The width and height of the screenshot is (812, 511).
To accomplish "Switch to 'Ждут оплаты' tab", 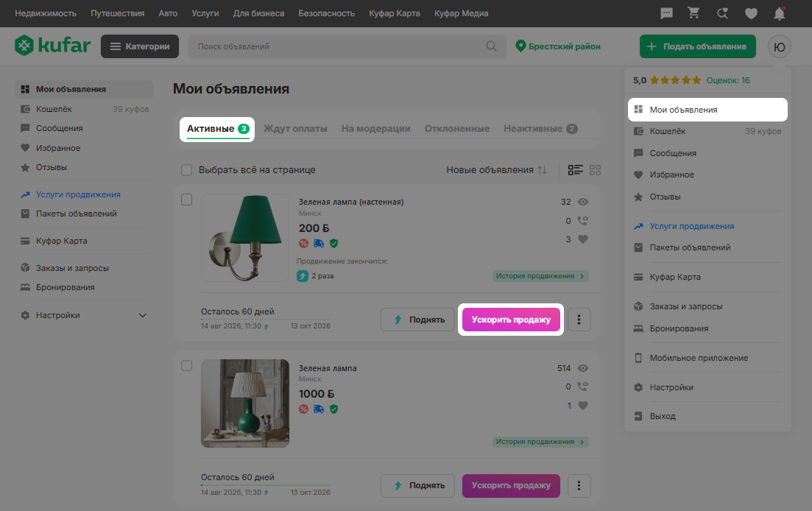I will coord(295,129).
